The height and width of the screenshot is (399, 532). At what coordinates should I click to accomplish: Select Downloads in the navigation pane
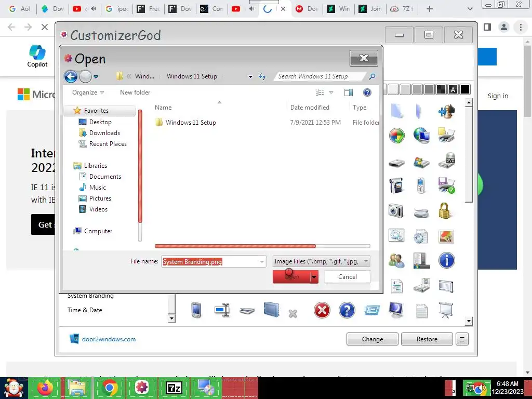click(104, 132)
